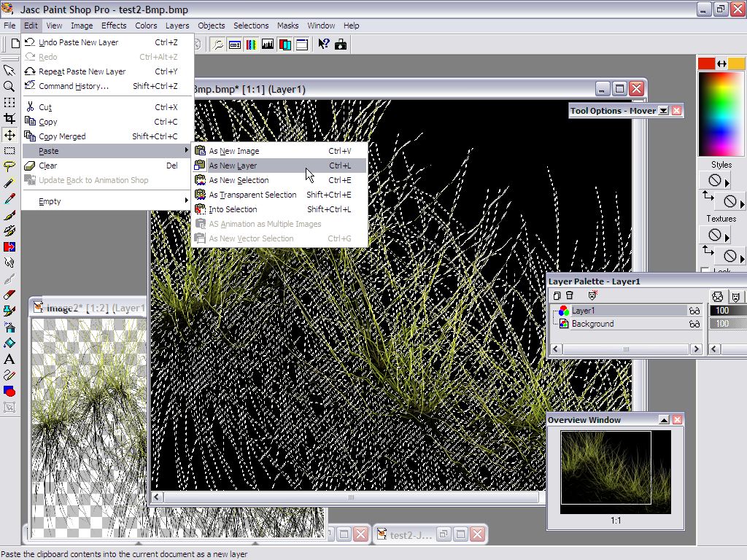The height and width of the screenshot is (560, 747).
Task: Select the Background layer name
Action: tap(592, 324)
